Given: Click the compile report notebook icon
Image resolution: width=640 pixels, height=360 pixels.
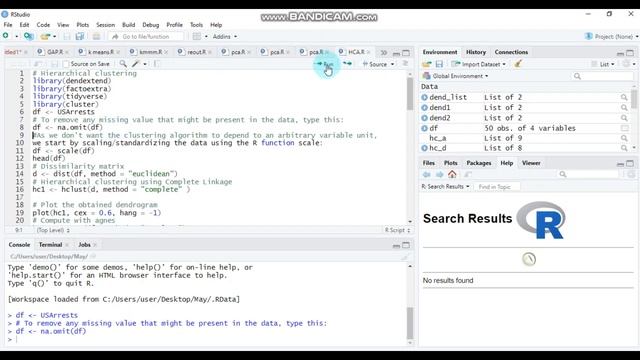Looking at the screenshot, I should click(157, 64).
